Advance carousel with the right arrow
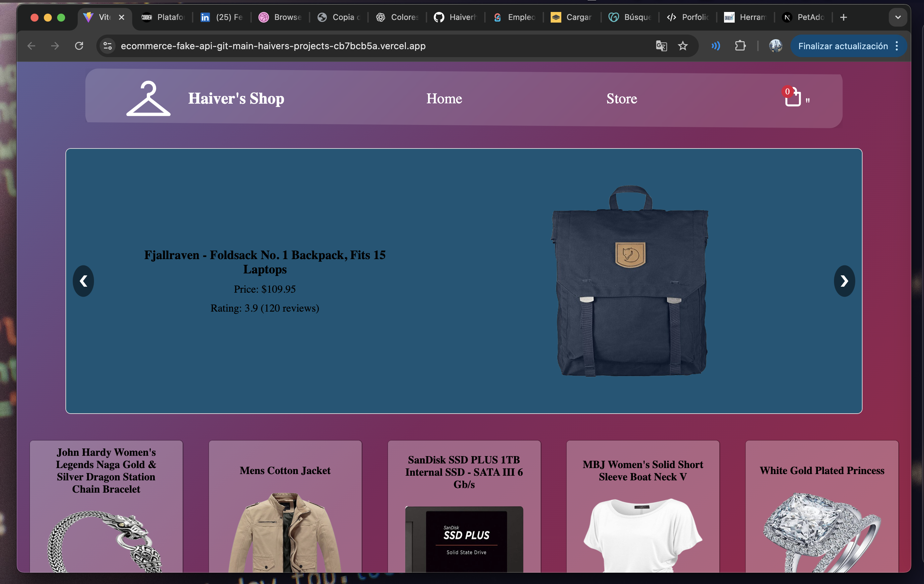 844,281
